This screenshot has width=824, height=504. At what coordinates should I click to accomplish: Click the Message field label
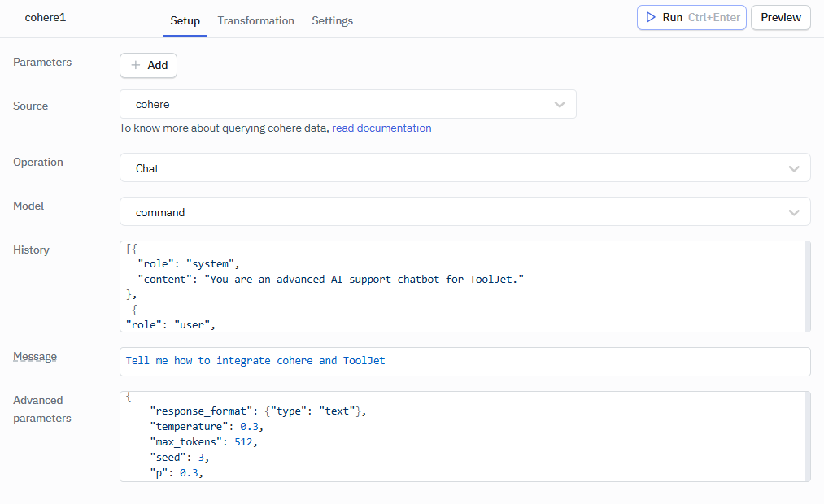35,357
